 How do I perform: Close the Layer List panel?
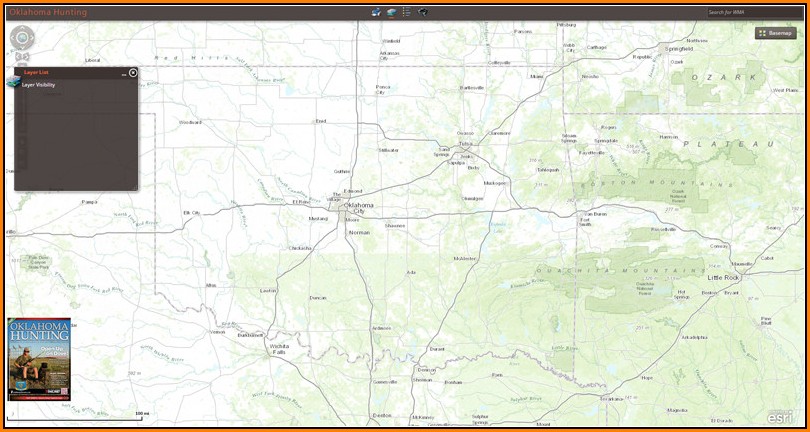tap(133, 73)
